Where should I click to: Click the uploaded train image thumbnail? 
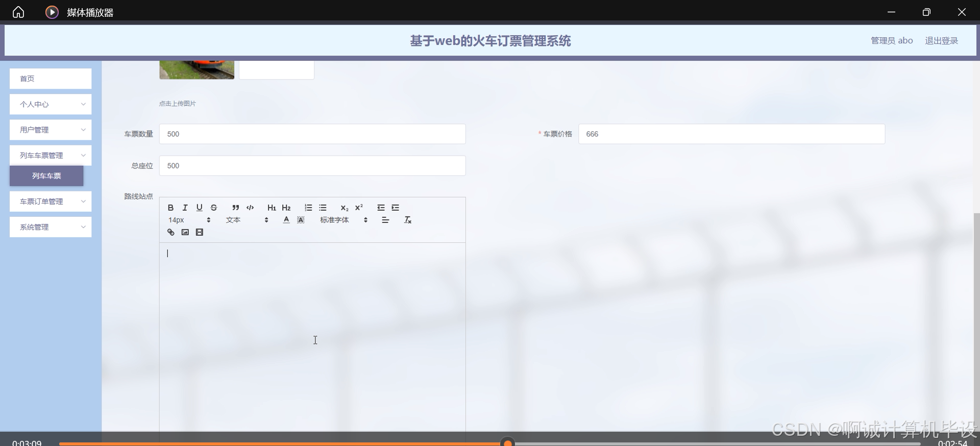click(197, 70)
